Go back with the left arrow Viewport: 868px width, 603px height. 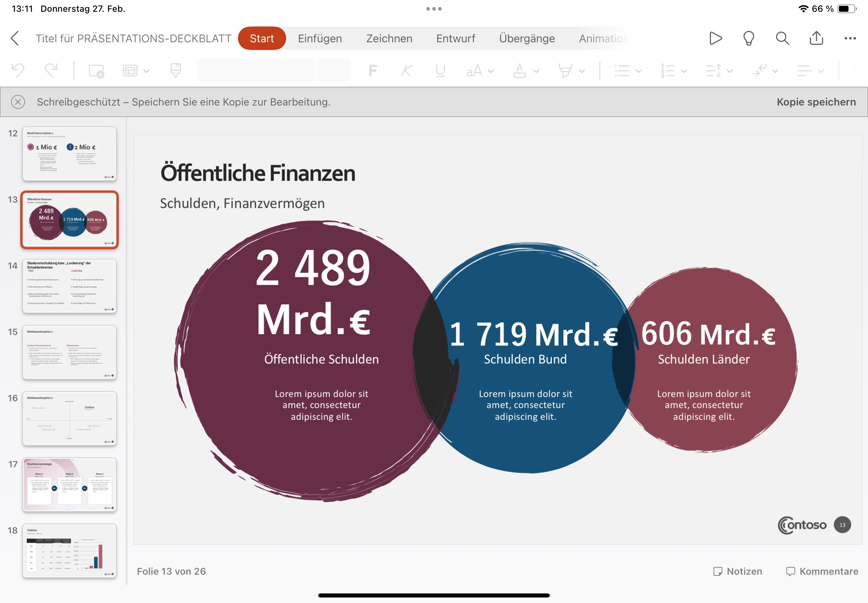tap(15, 38)
